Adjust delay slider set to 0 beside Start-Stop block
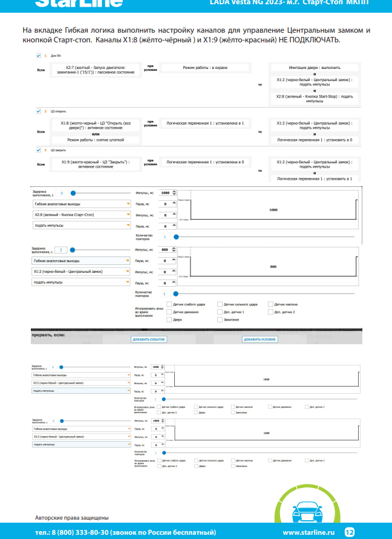This screenshot has width=392, height=539. coord(73,193)
